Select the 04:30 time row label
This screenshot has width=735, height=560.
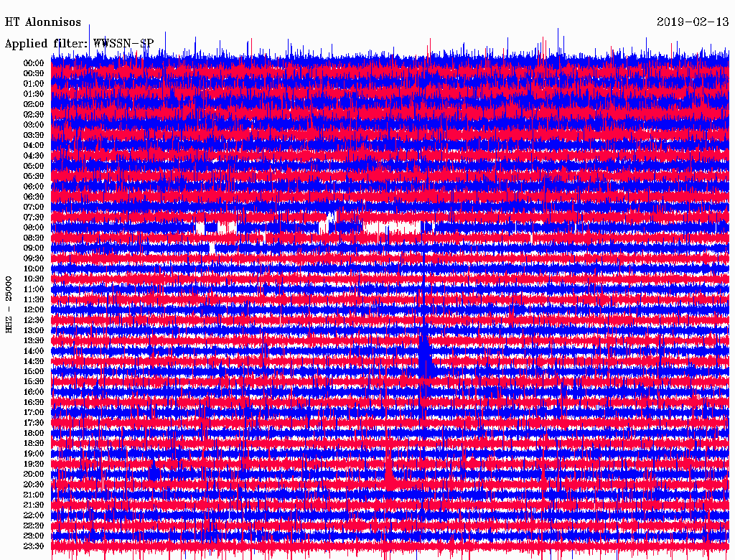coord(34,155)
